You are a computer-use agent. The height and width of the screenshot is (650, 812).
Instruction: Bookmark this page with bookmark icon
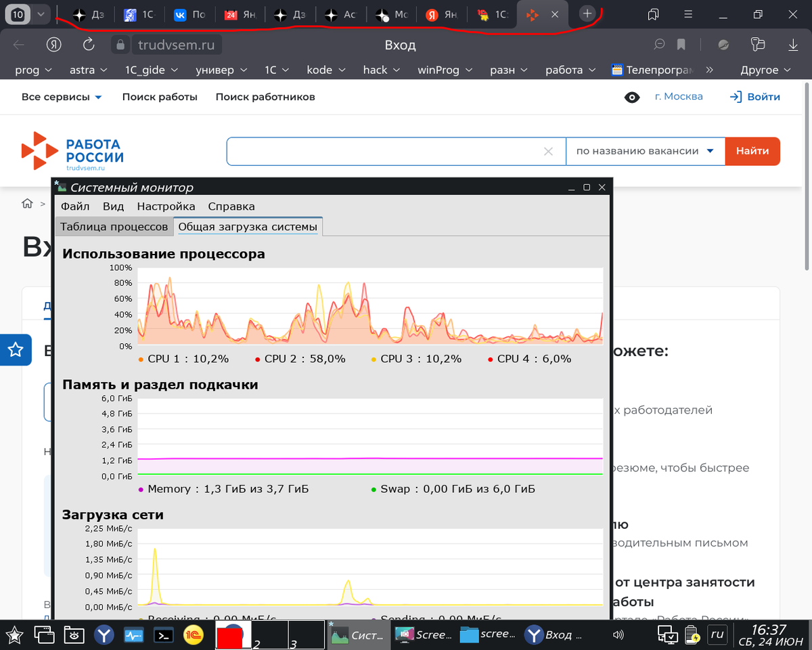681,45
